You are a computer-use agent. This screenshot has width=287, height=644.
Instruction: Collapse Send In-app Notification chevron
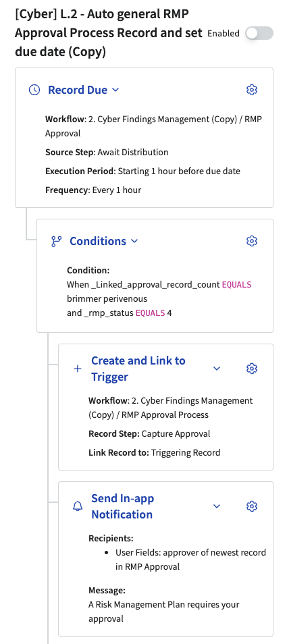[x=217, y=506]
